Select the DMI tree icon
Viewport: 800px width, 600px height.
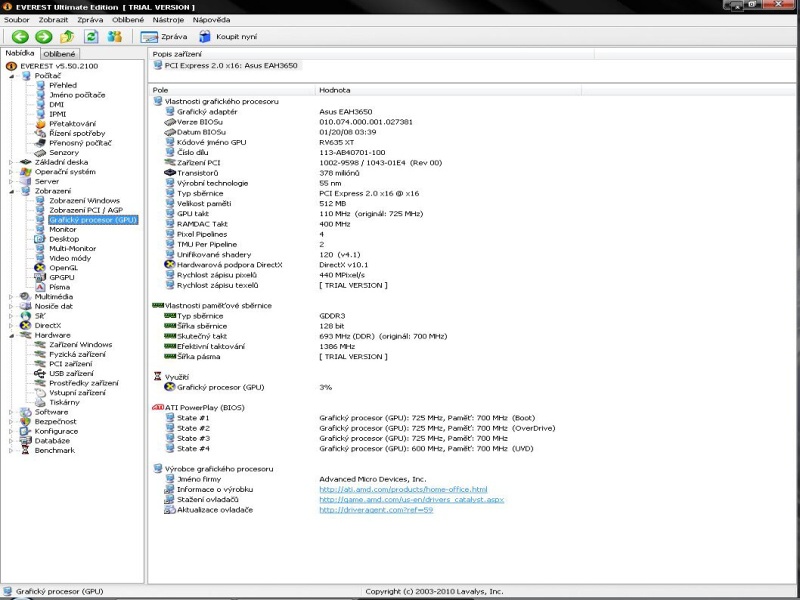40,105
